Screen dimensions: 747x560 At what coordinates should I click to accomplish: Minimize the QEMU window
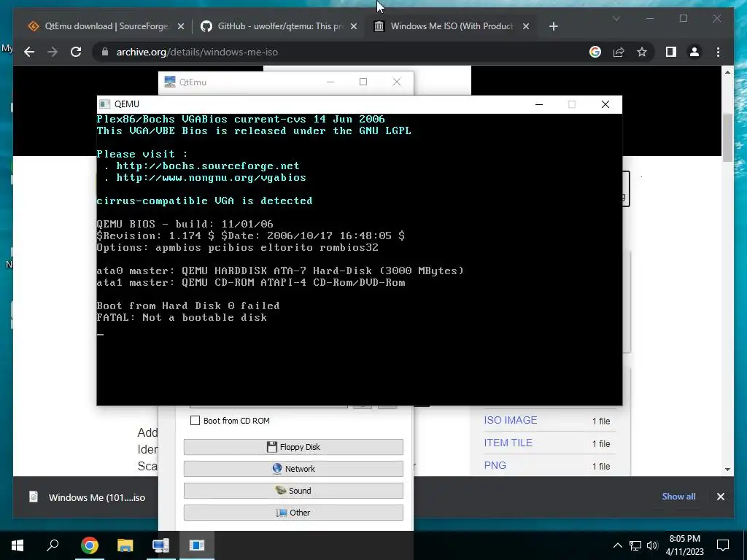[x=539, y=104]
